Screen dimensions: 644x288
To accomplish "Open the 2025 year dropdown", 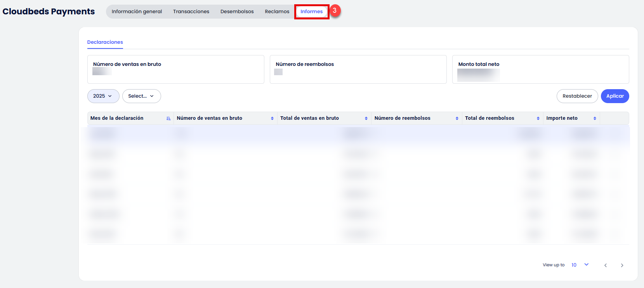I will click(103, 96).
